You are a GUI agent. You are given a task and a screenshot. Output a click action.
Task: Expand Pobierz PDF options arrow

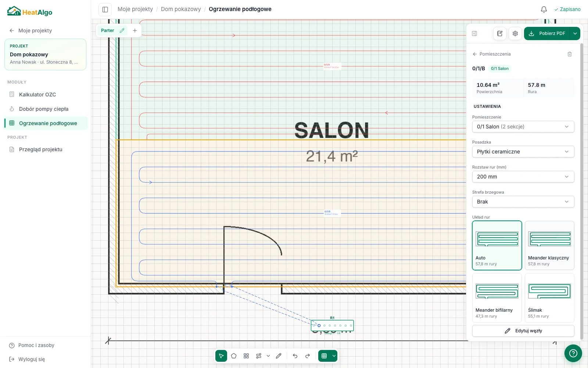coord(575,33)
